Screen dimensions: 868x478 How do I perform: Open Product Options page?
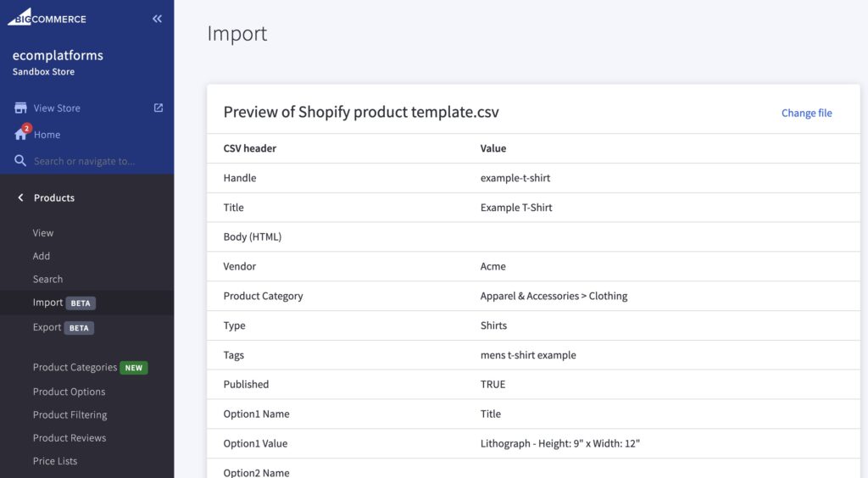coord(69,392)
